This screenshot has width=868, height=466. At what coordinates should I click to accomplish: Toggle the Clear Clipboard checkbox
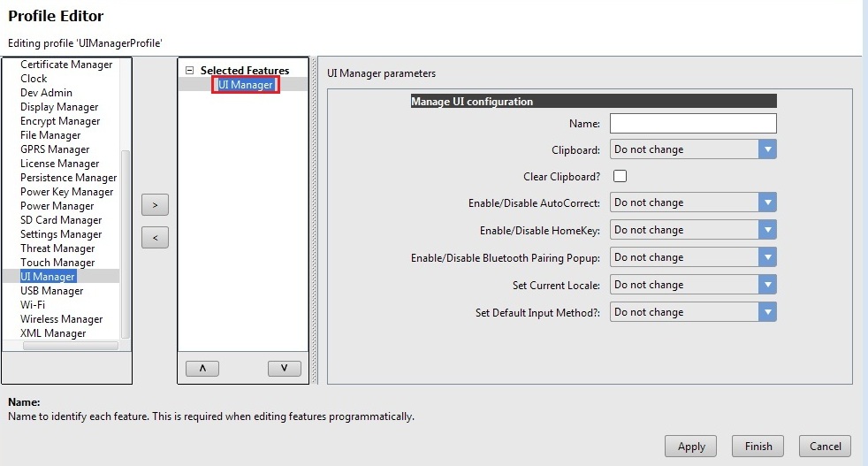(x=620, y=176)
